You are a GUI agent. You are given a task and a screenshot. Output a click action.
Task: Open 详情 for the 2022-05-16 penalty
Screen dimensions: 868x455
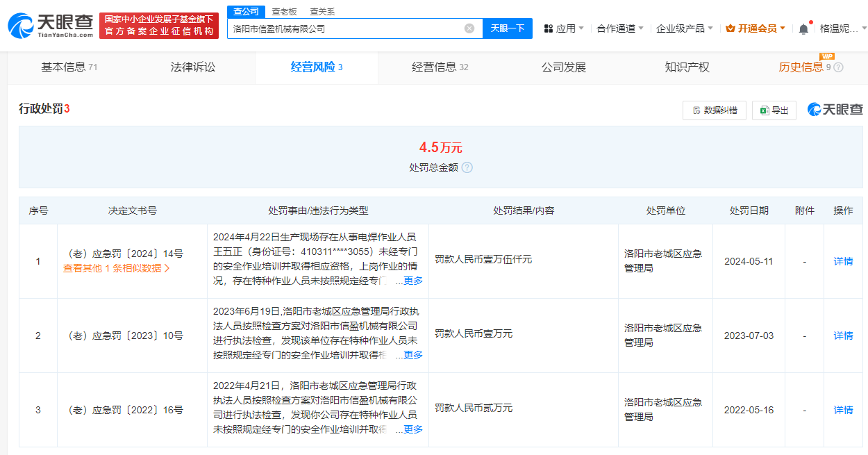843,410
